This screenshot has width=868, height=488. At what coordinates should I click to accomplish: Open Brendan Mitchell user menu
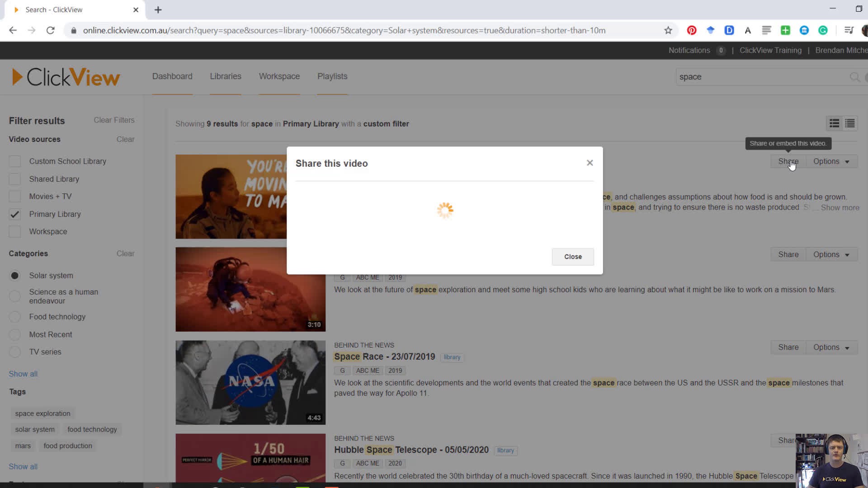coord(841,50)
